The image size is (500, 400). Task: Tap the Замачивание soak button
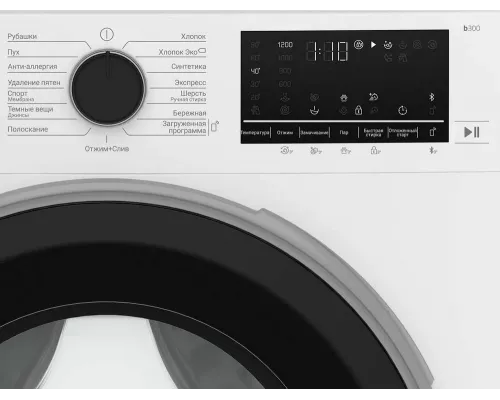click(x=314, y=133)
